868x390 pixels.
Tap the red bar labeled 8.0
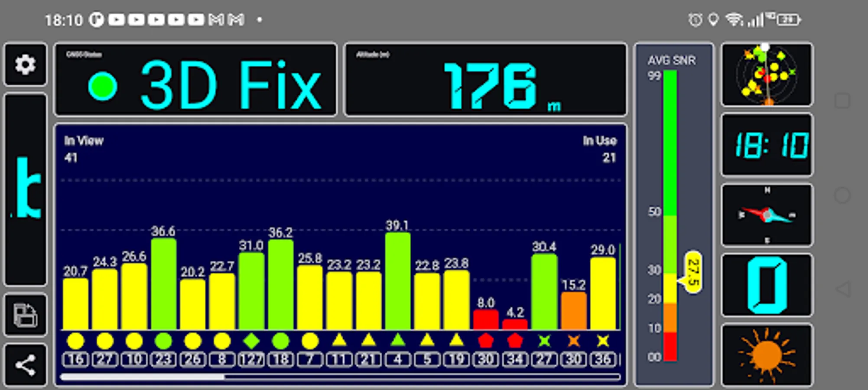486,320
